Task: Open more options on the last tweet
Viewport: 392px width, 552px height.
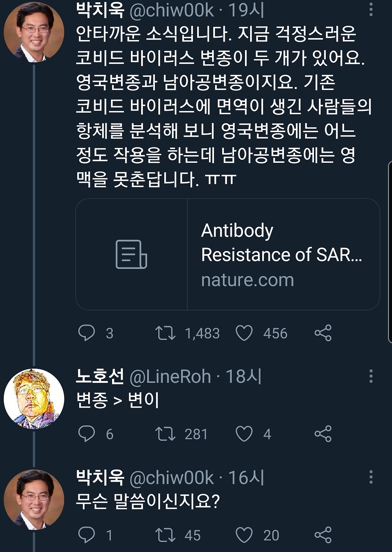Action: tap(370, 477)
